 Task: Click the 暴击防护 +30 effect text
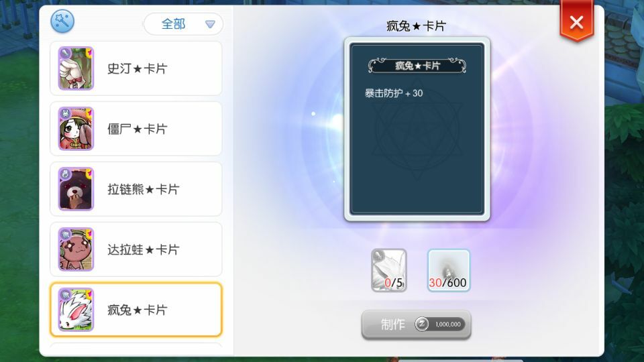[394, 93]
